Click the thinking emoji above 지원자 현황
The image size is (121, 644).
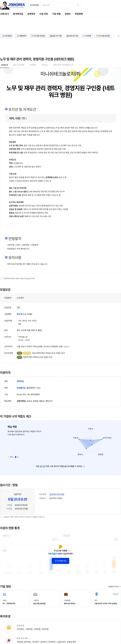60,547
